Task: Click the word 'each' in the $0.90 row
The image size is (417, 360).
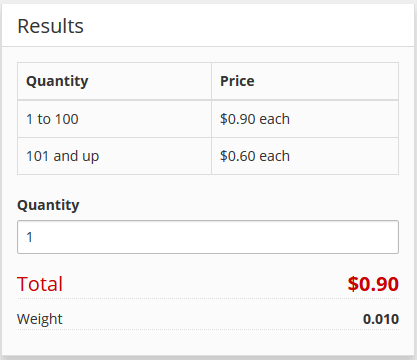Action: point(275,119)
